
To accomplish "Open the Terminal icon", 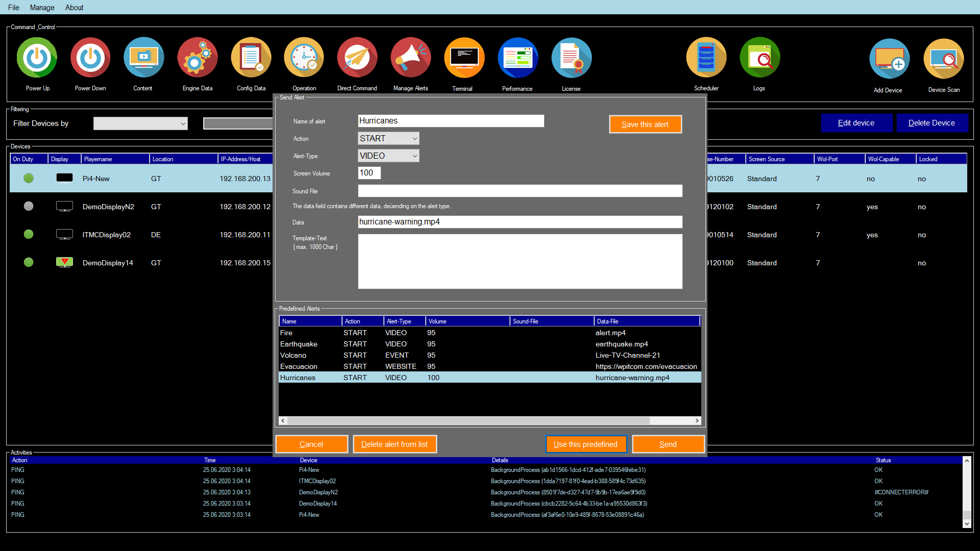I will click(x=463, y=58).
